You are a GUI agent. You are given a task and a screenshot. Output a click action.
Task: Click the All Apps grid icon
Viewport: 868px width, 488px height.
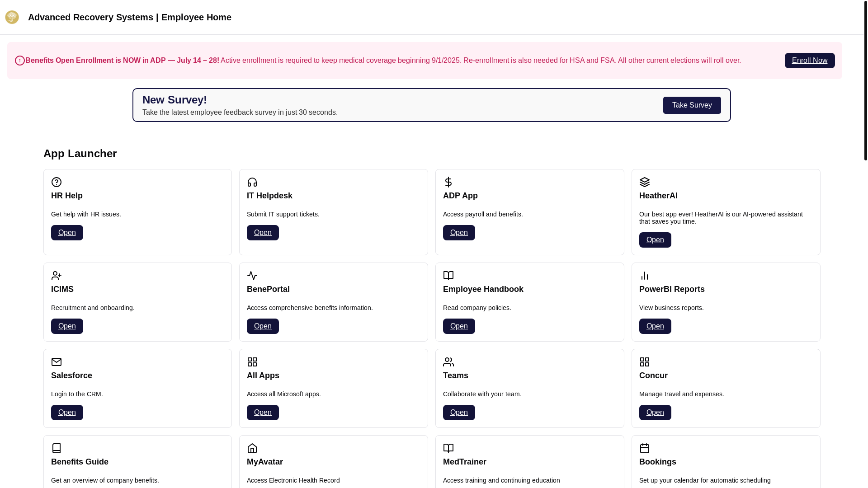252,362
